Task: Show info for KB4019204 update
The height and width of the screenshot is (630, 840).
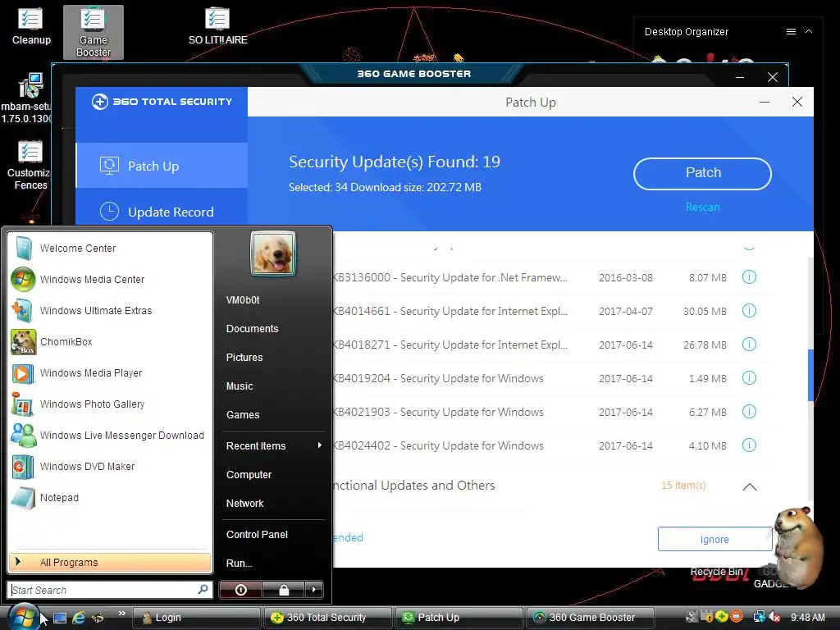Action: (x=749, y=377)
